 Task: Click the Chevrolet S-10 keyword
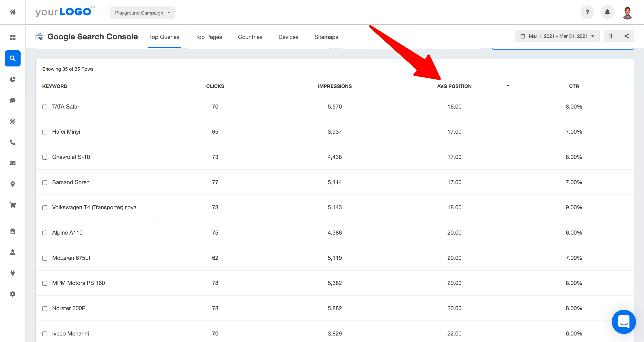(x=71, y=157)
